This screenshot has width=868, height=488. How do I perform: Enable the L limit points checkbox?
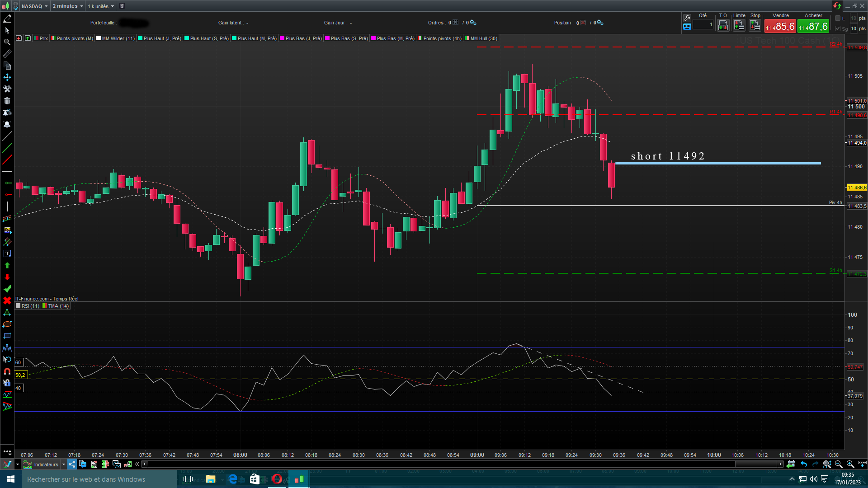pyautogui.click(x=838, y=18)
